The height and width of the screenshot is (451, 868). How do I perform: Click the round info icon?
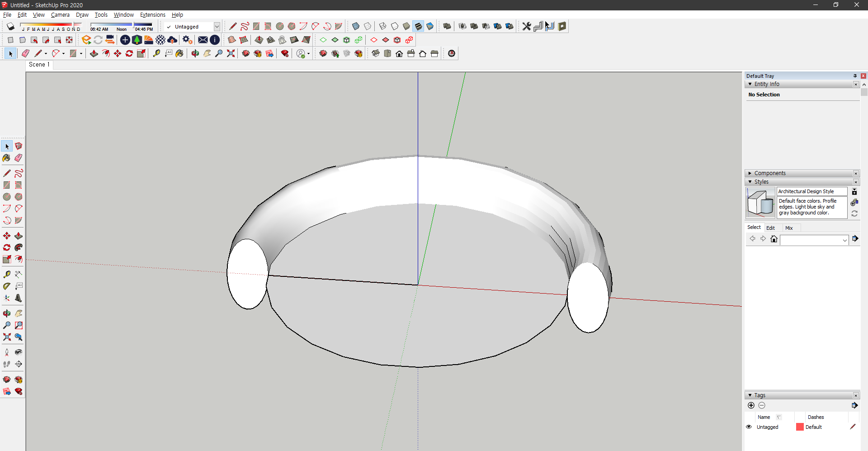[215, 40]
